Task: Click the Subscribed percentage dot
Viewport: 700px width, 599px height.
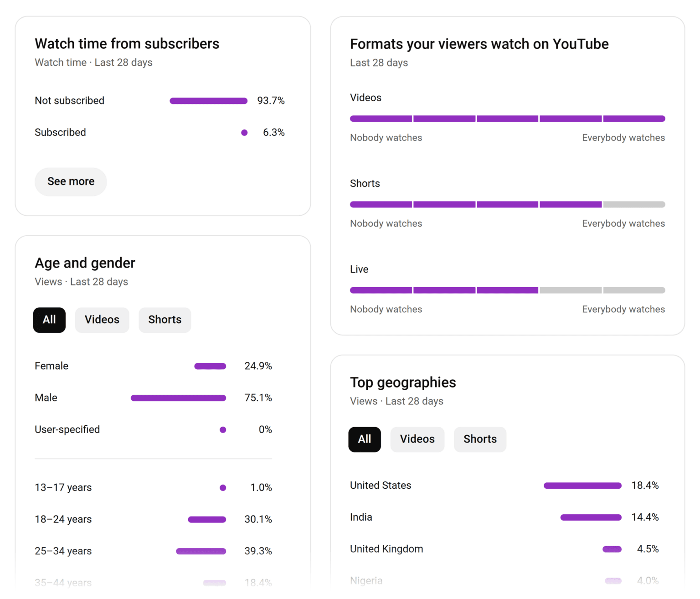Action: pos(244,132)
